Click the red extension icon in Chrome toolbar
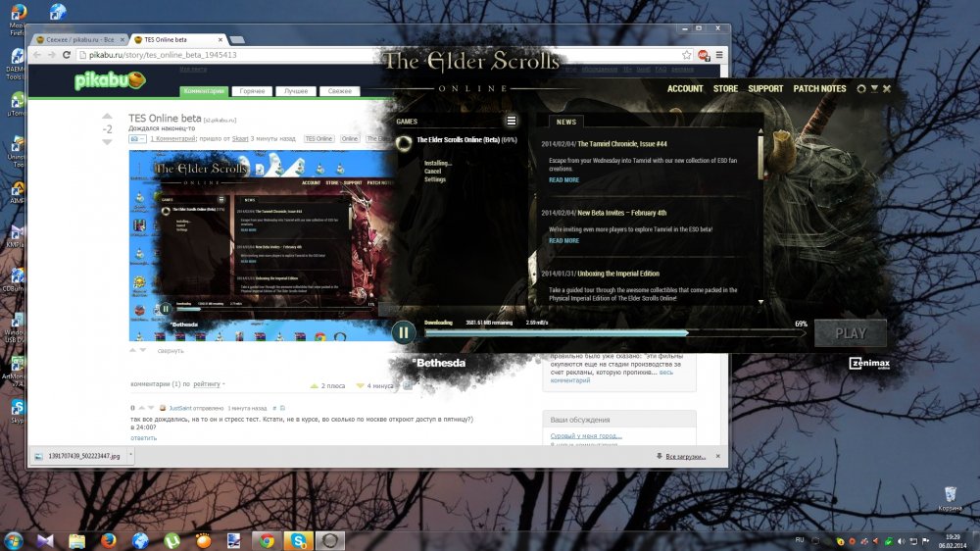The width and height of the screenshot is (980, 551). 703,55
